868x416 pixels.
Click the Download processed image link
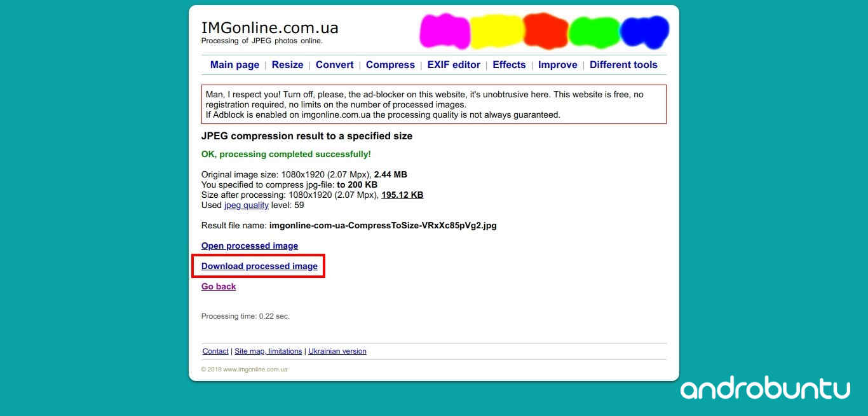tap(259, 266)
